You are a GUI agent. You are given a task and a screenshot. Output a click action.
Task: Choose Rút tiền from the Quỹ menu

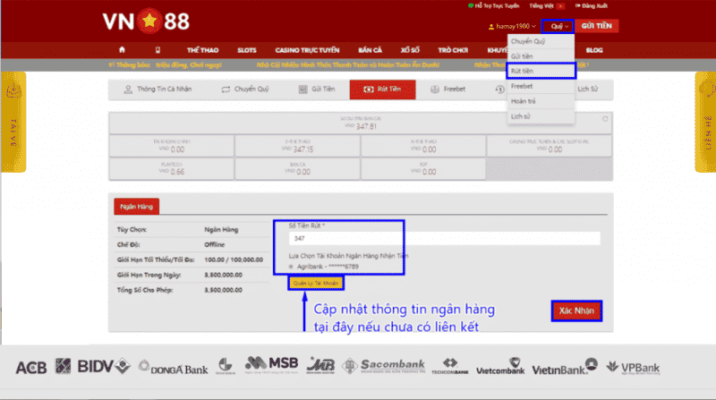[541, 71]
